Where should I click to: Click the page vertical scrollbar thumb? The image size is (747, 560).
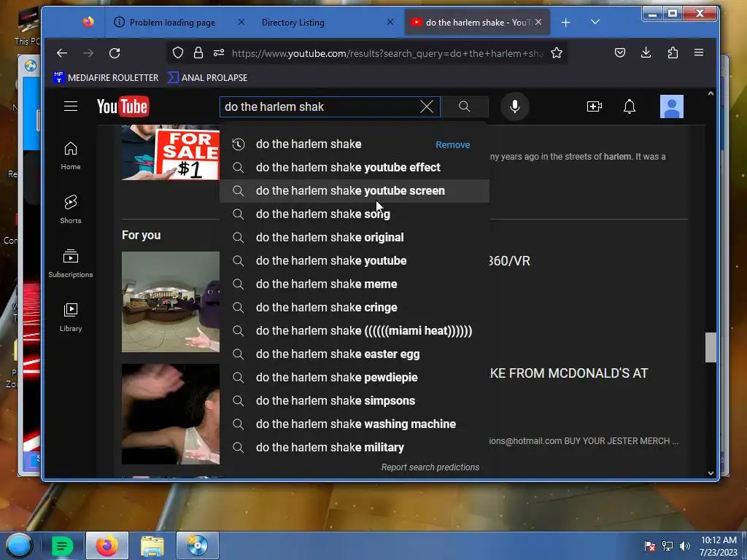(711, 348)
